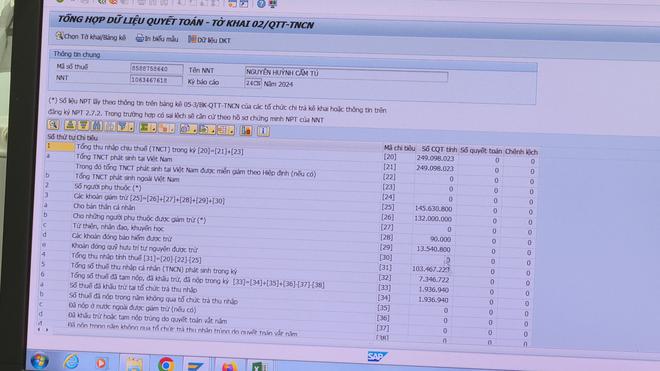Sort the grid in descending order
660x371 pixels.
pos(83,125)
